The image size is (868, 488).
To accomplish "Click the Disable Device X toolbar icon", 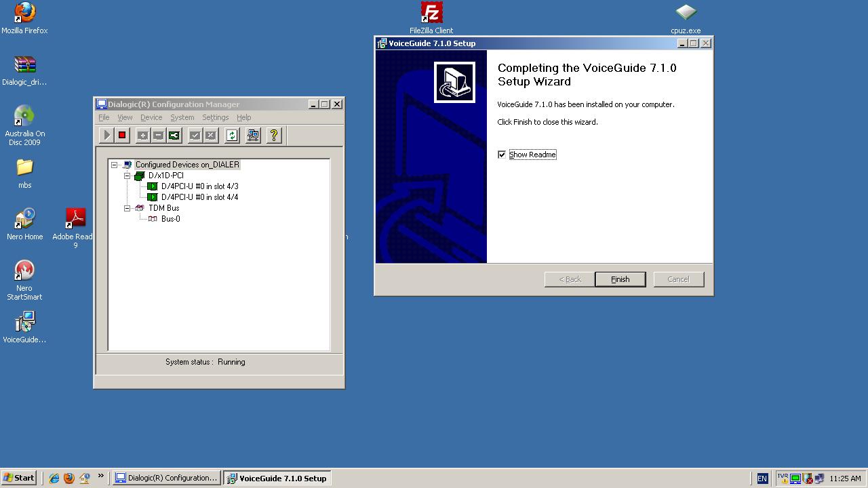I will (x=210, y=136).
